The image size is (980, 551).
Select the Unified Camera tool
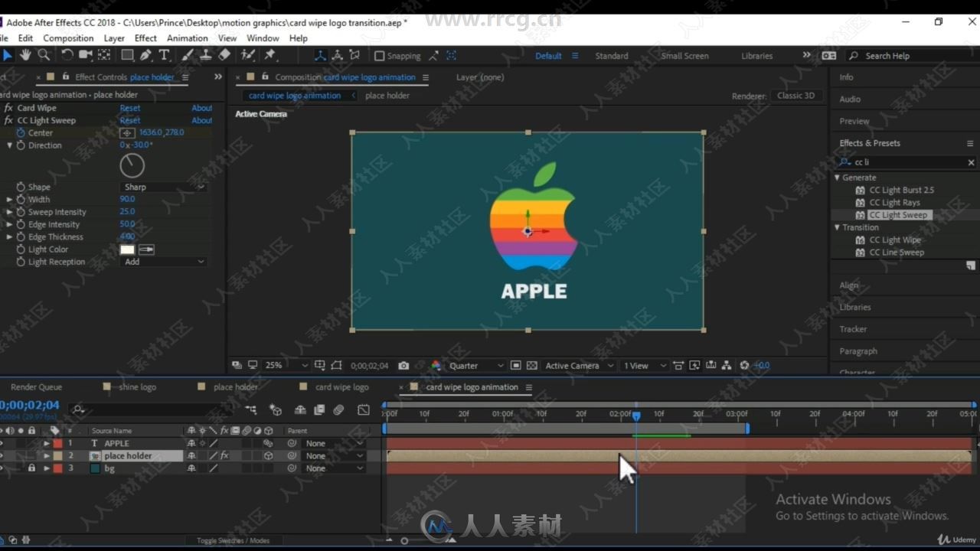(x=86, y=55)
